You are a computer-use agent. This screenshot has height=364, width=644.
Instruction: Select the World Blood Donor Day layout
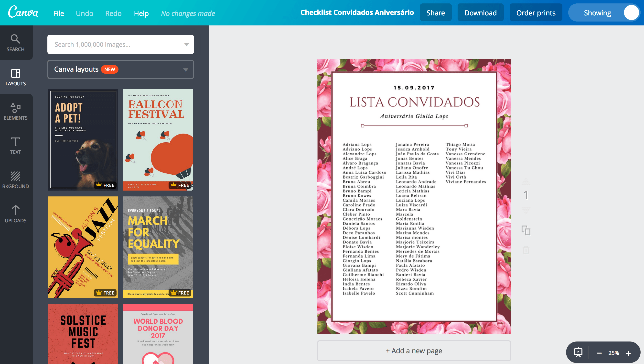pos(158,334)
